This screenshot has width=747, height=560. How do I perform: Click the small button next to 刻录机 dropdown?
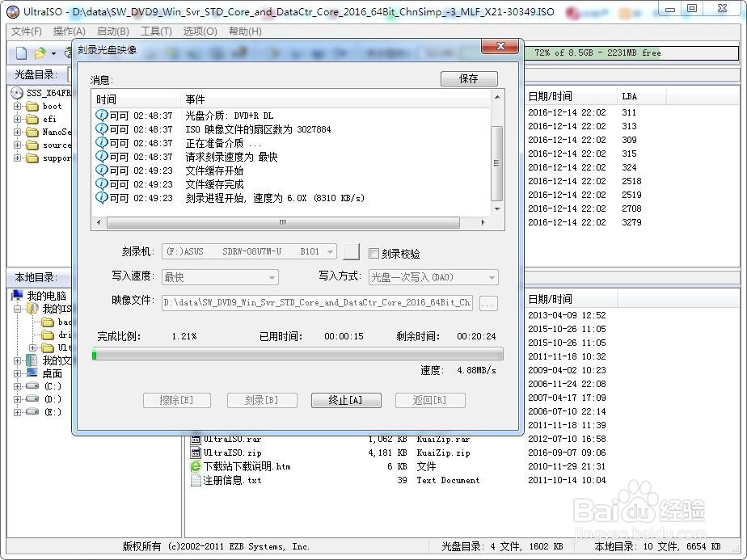pyautogui.click(x=351, y=251)
